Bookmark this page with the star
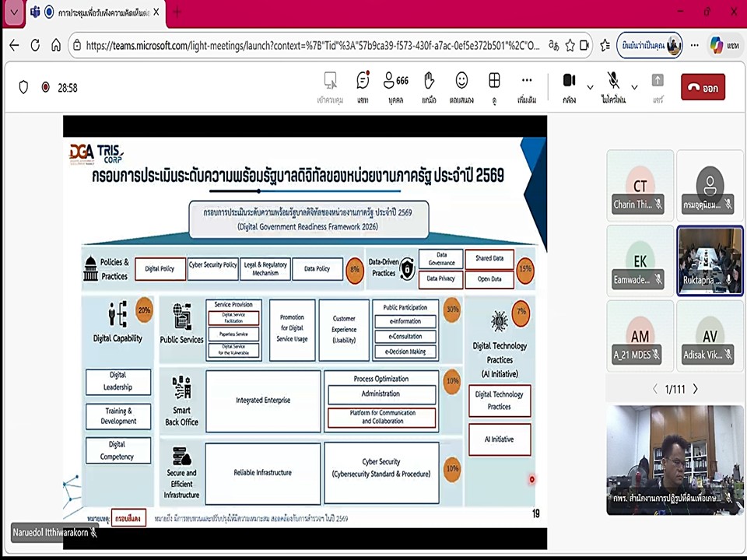747x560 pixels. [569, 46]
